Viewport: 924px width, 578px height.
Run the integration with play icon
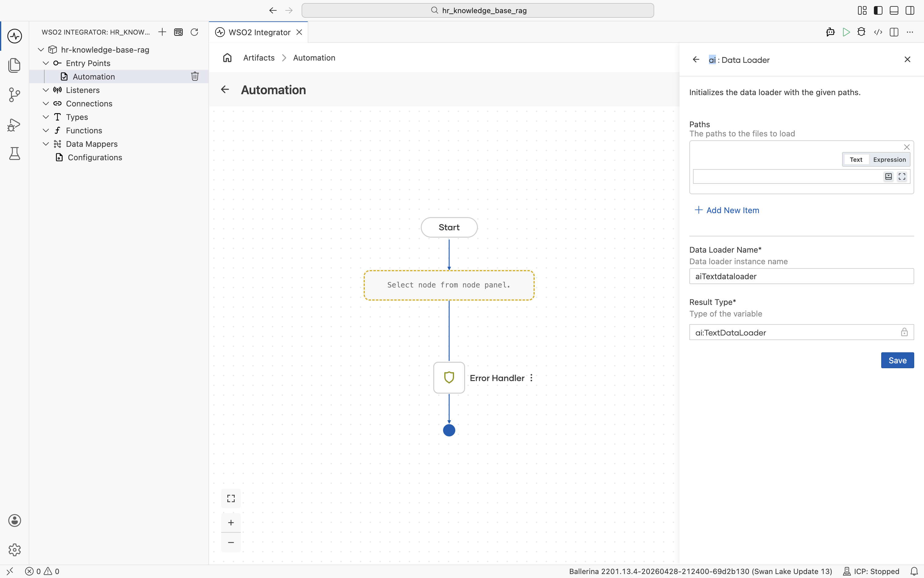846,32
